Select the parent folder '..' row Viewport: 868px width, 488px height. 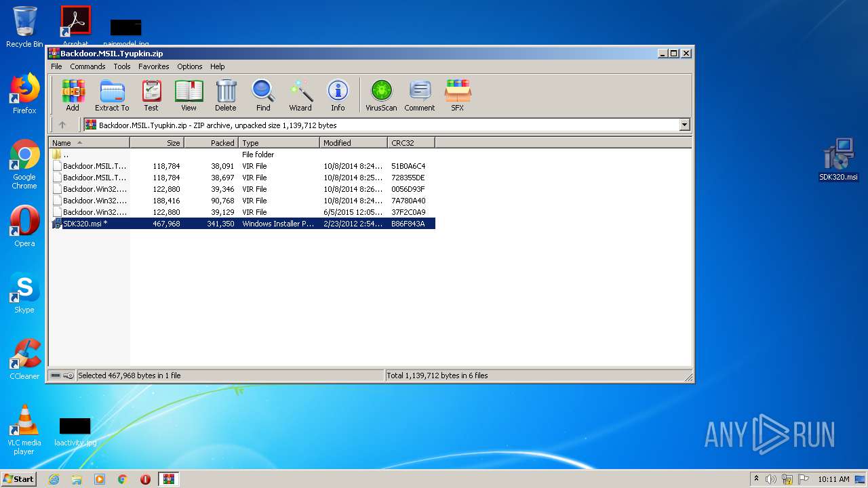click(x=242, y=155)
